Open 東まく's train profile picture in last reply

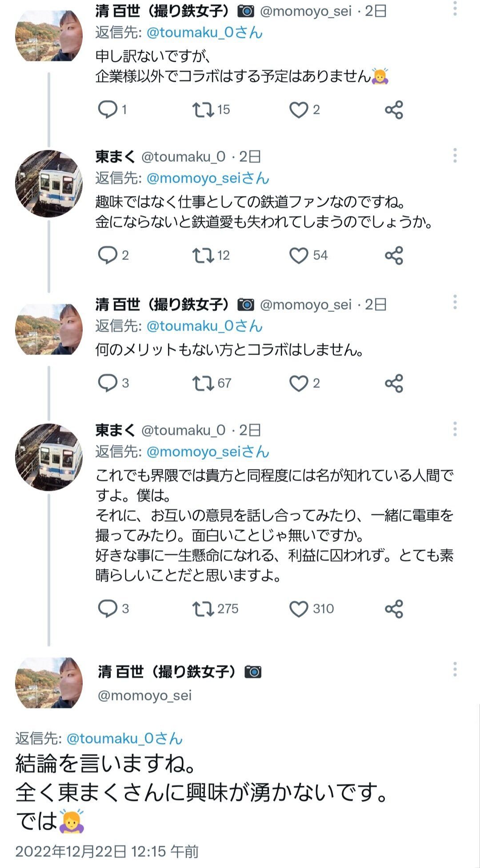coord(49,457)
